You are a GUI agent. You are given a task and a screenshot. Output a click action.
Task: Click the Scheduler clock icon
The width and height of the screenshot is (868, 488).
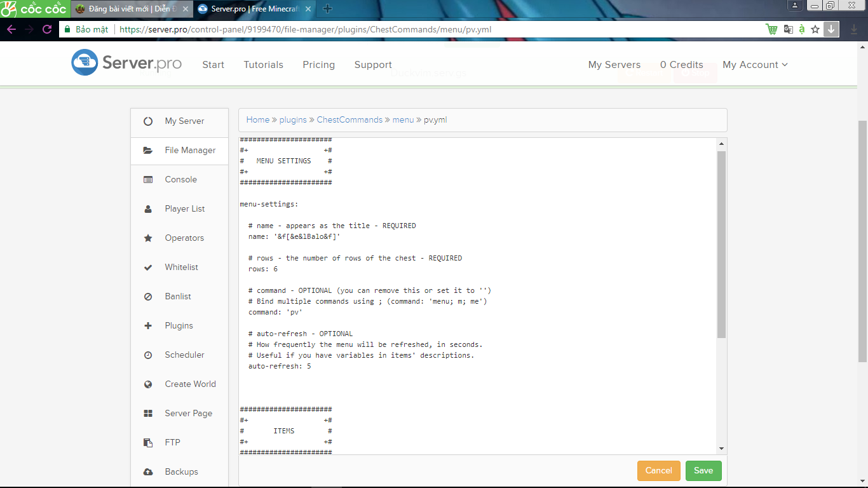click(148, 355)
